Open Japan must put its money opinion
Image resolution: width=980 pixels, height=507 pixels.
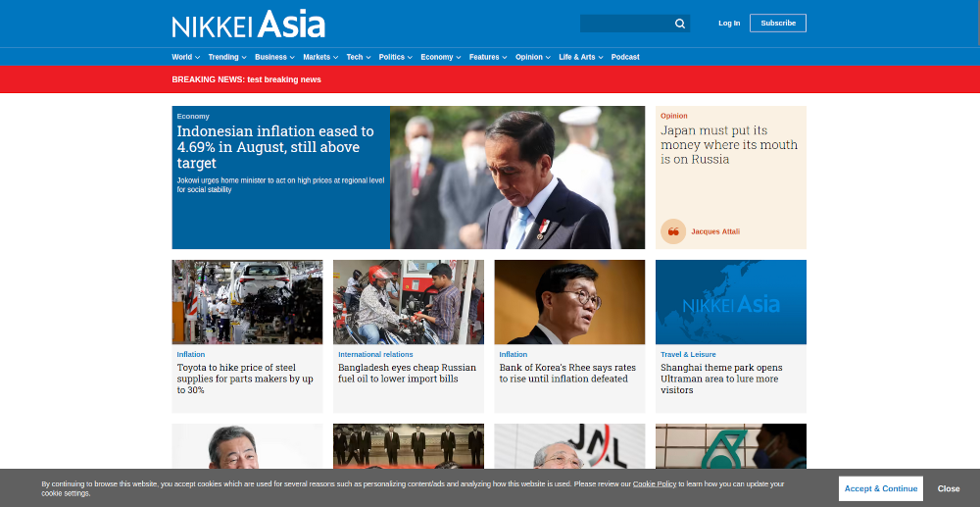(729, 145)
